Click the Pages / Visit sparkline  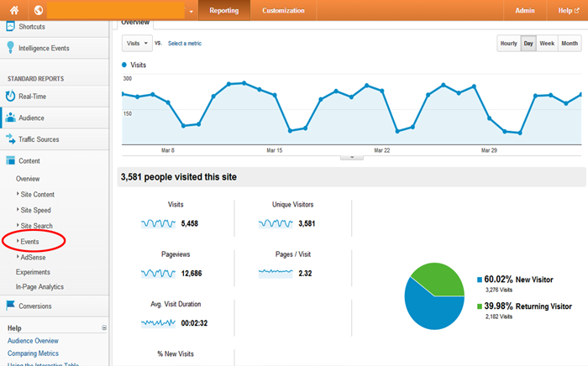click(x=276, y=274)
